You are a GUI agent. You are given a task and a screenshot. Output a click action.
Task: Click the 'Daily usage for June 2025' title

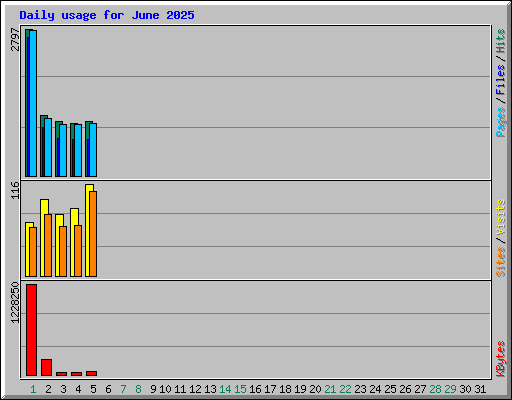107,15
